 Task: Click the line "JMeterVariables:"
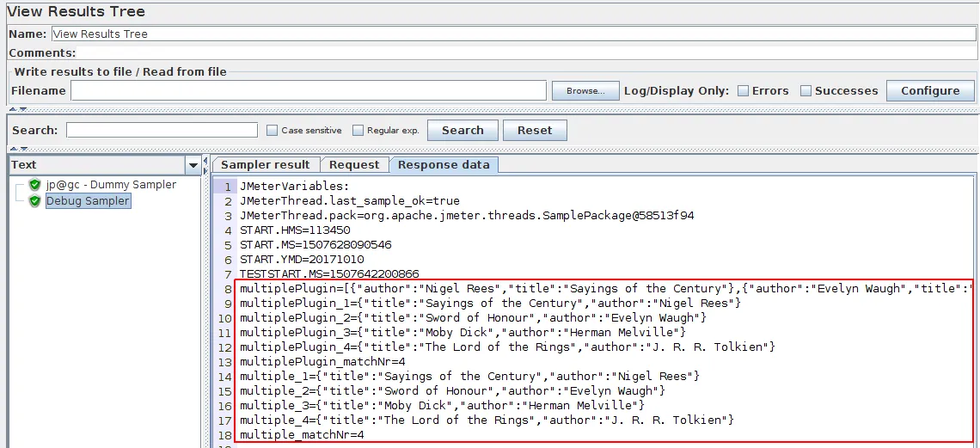pyautogui.click(x=294, y=187)
